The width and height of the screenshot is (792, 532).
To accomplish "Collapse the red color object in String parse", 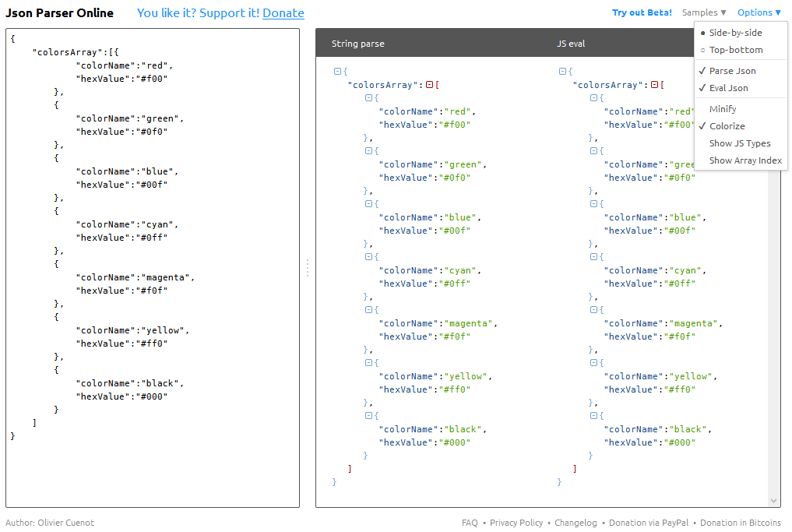I will click(368, 98).
